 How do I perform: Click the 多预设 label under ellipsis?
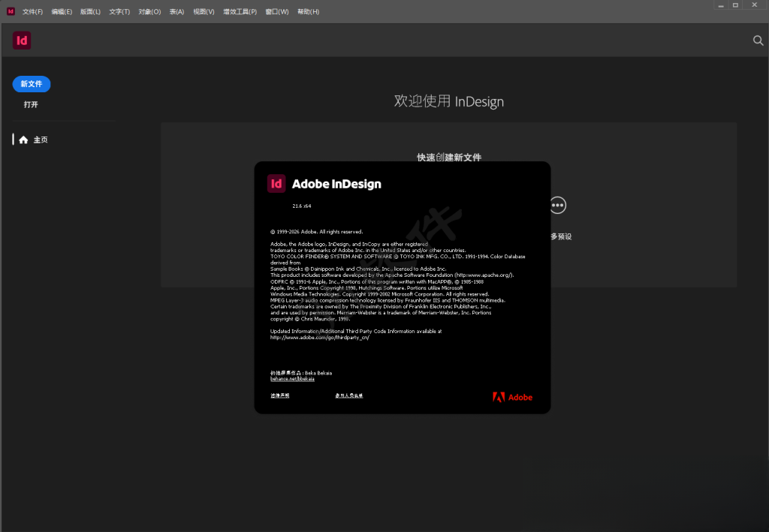[561, 236]
